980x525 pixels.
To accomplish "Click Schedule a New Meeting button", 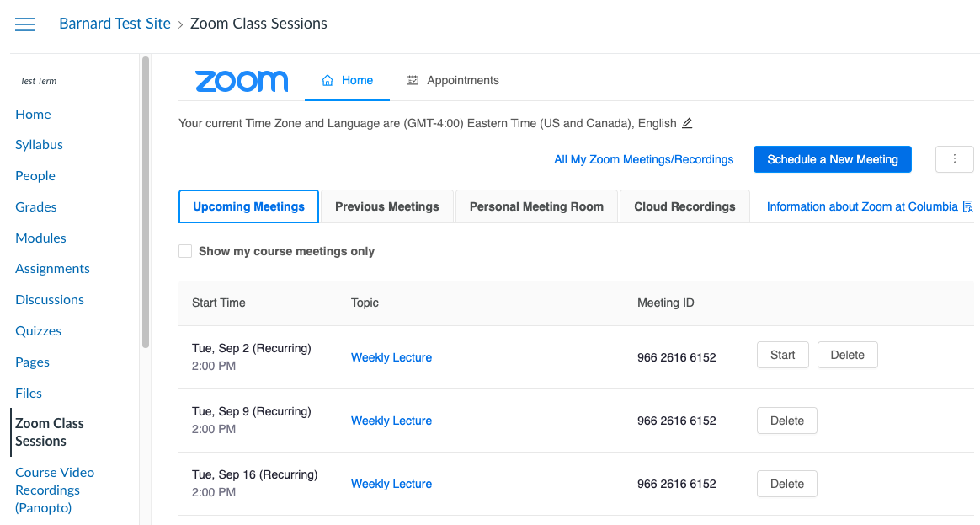I will 833,159.
